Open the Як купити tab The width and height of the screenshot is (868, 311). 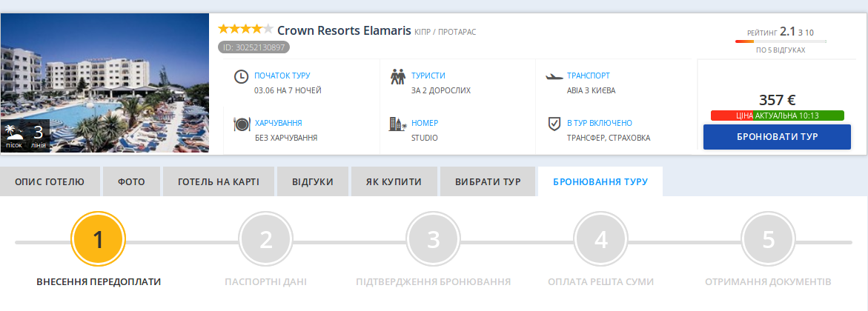pos(393,181)
